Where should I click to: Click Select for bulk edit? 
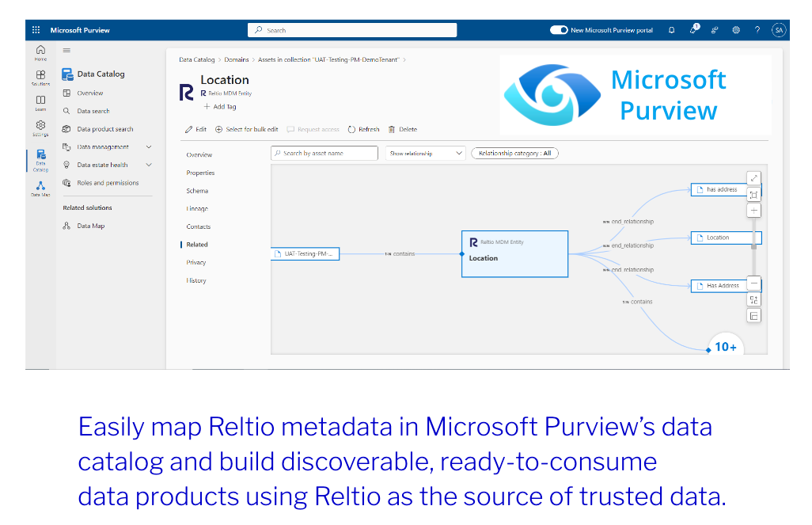click(246, 130)
